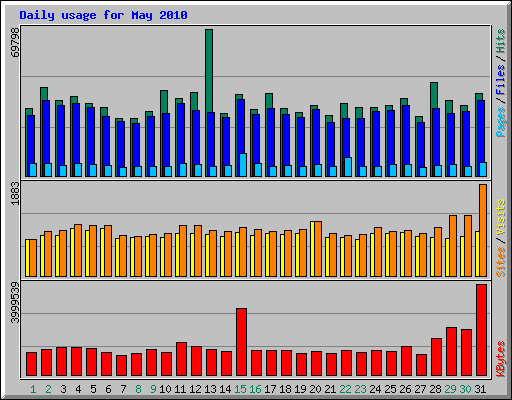Screen dimensions: 512x400
Task: Click the red KBytes bar for day 29
Action: (451, 352)
